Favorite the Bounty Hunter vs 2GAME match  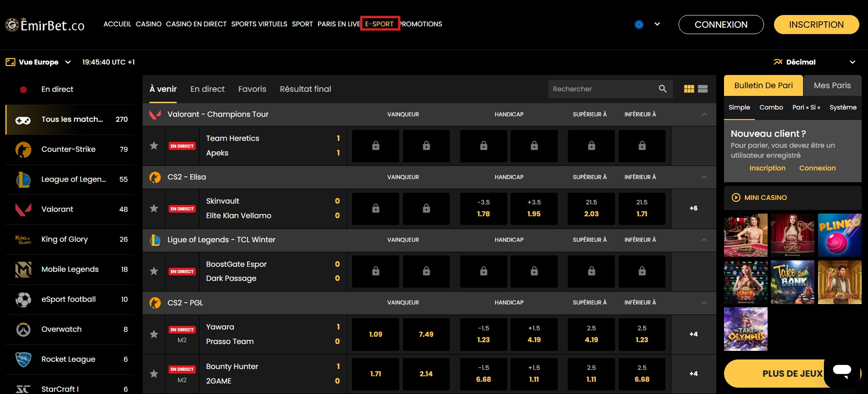(x=154, y=374)
